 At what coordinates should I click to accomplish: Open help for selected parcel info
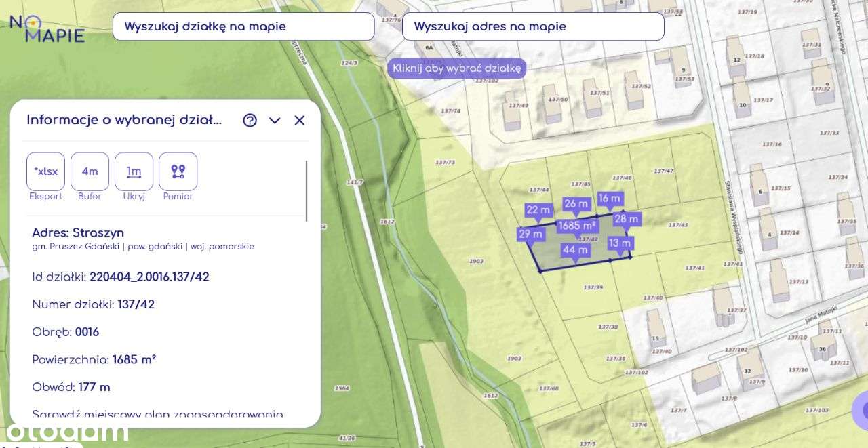[x=250, y=120]
